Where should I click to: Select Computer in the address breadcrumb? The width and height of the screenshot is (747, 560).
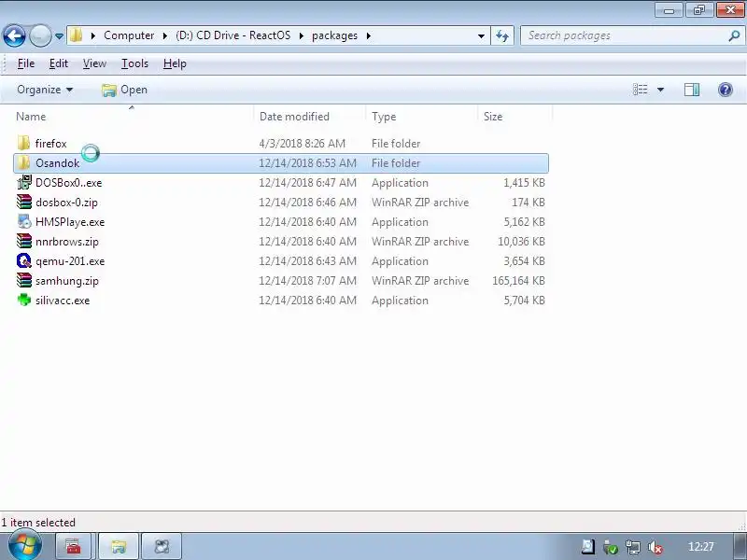tap(129, 35)
